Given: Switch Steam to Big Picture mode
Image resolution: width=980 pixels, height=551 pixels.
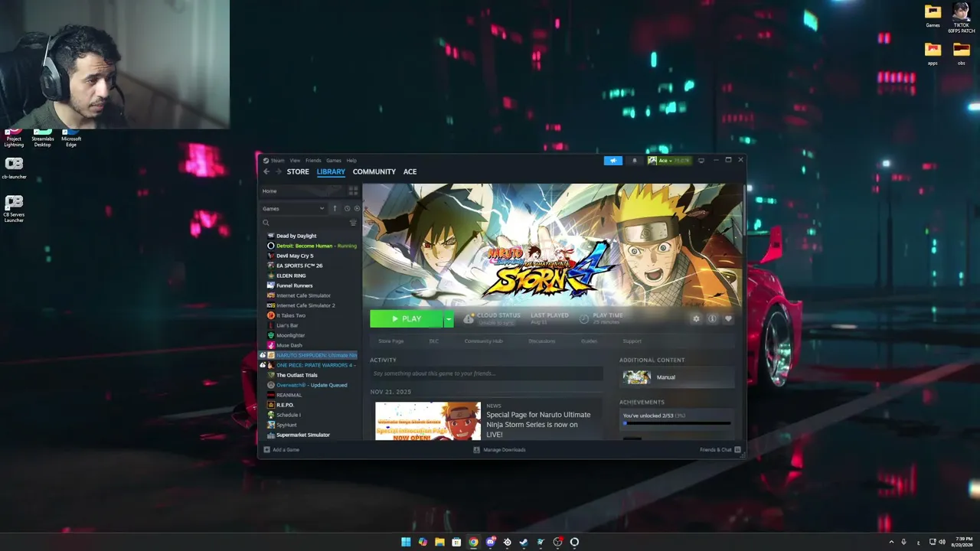Looking at the screenshot, I should point(701,161).
